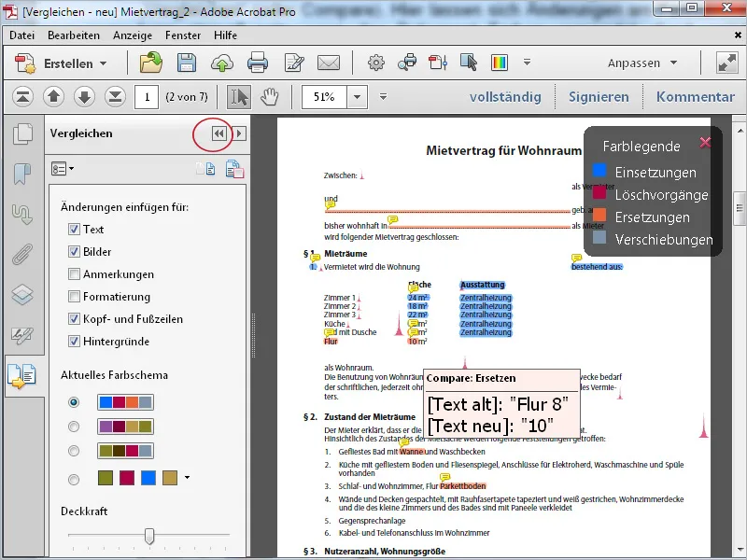Open the vollständig tools pane

(x=505, y=97)
